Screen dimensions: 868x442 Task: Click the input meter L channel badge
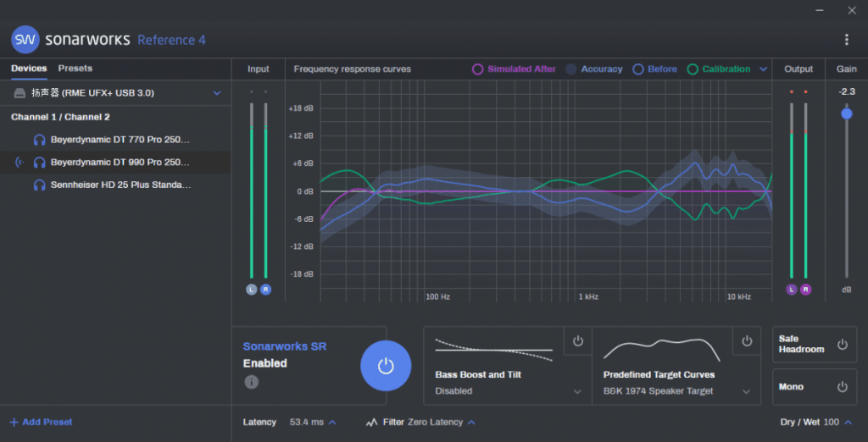[251, 290]
